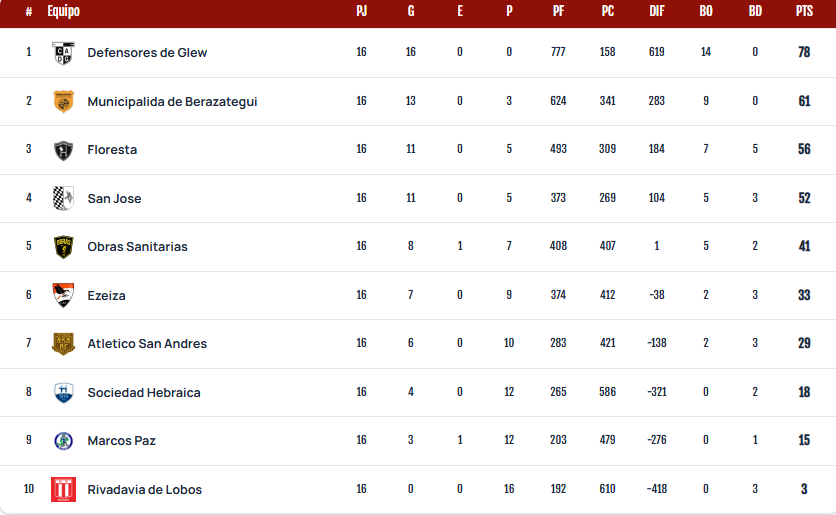
Task: Click the 78 points value for Defensores
Action: (804, 52)
